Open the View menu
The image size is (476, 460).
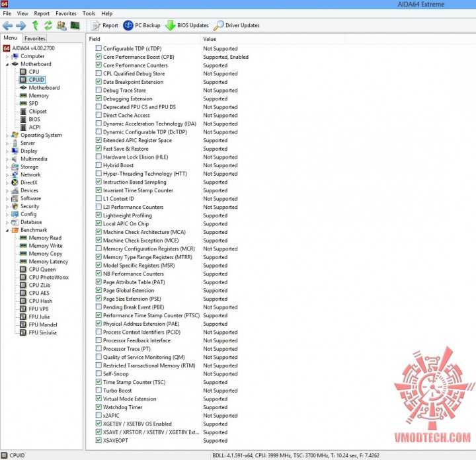pyautogui.click(x=22, y=13)
